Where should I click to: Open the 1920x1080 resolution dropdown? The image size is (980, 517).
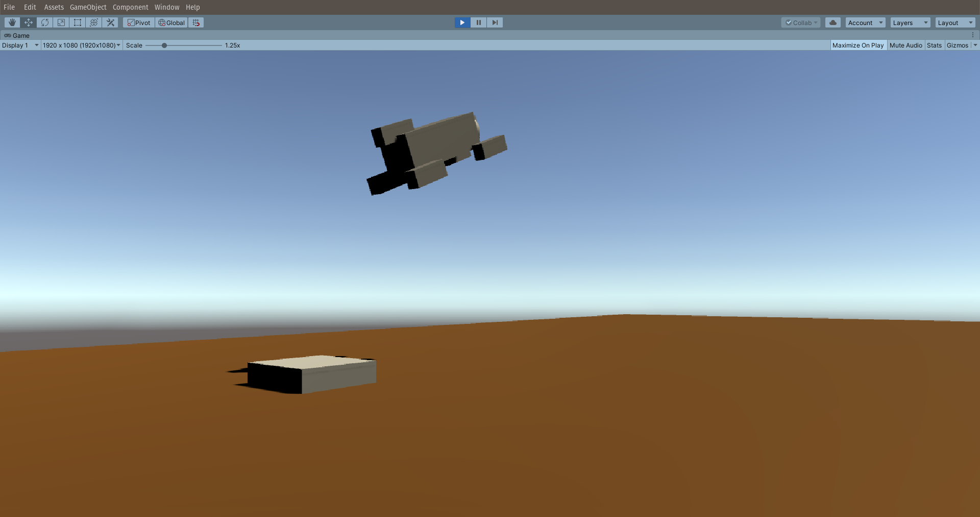pos(81,45)
